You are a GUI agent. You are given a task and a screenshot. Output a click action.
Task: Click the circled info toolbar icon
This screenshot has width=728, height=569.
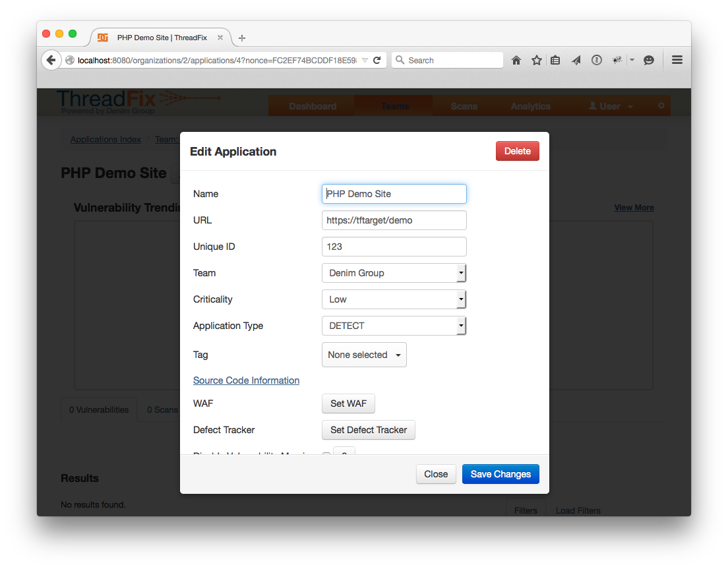597,60
